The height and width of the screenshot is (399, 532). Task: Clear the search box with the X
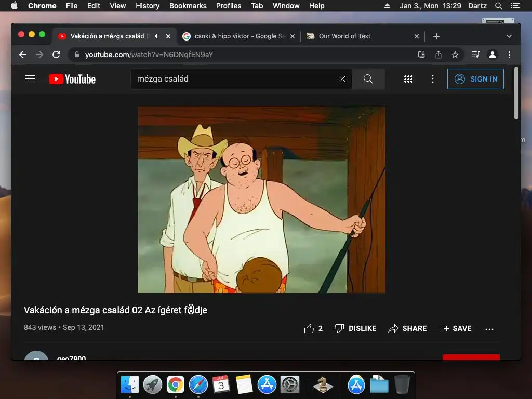coord(342,79)
